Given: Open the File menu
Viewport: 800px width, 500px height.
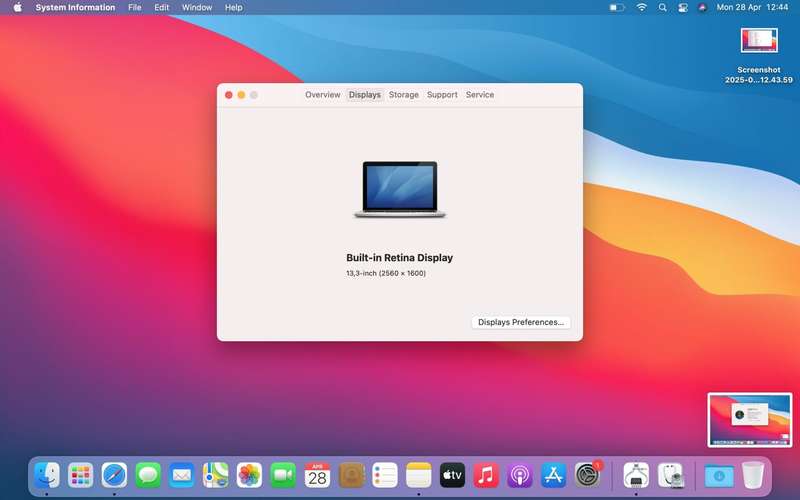Looking at the screenshot, I should pyautogui.click(x=135, y=8).
